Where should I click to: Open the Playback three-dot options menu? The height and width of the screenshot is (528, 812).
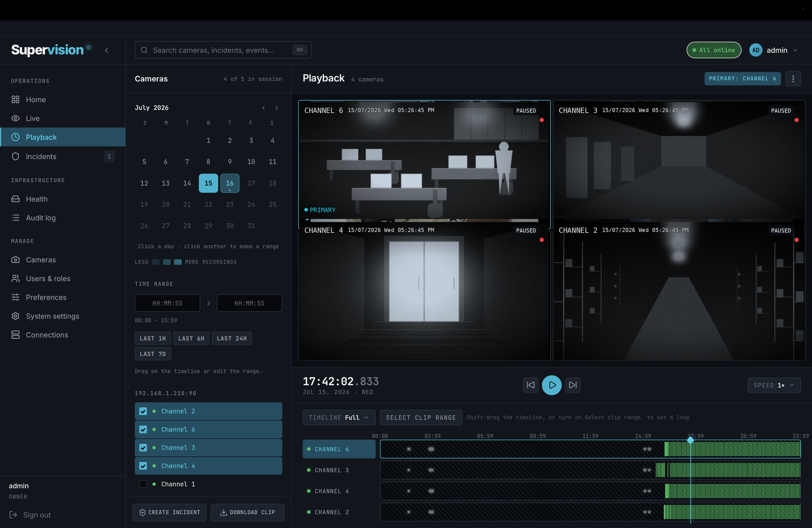[x=793, y=79]
